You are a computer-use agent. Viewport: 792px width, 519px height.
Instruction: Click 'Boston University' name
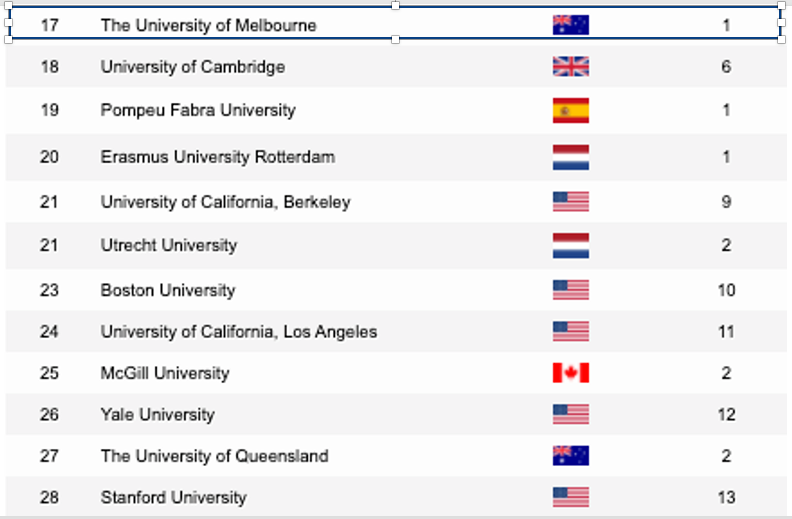(x=168, y=290)
